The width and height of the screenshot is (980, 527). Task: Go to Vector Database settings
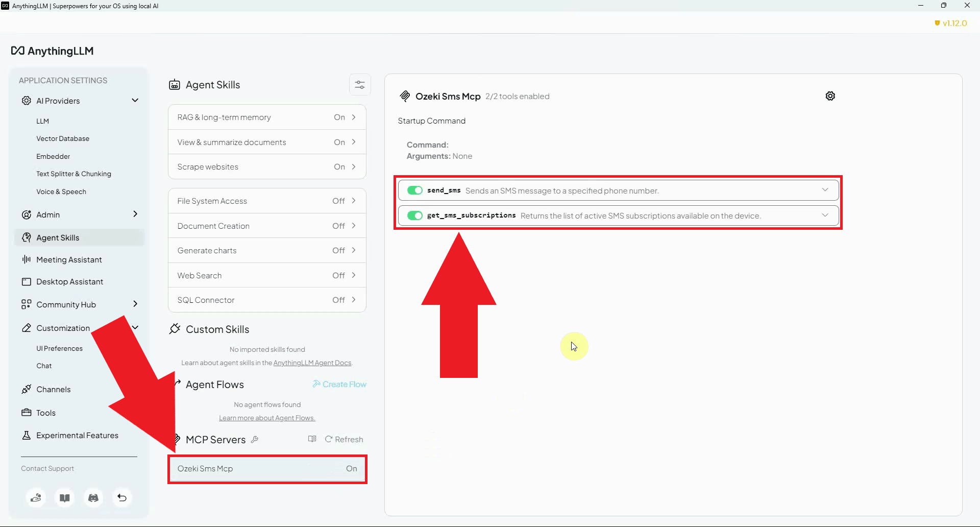63,138
